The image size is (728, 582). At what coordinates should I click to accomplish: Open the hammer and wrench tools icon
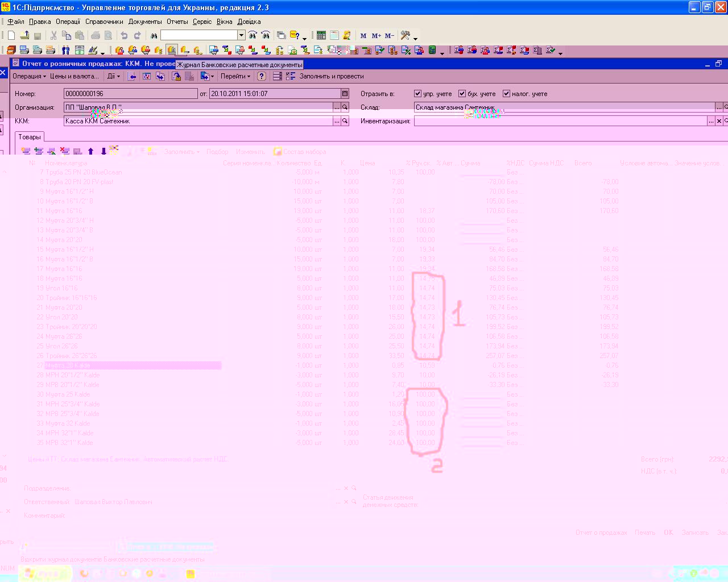pyautogui.click(x=406, y=35)
